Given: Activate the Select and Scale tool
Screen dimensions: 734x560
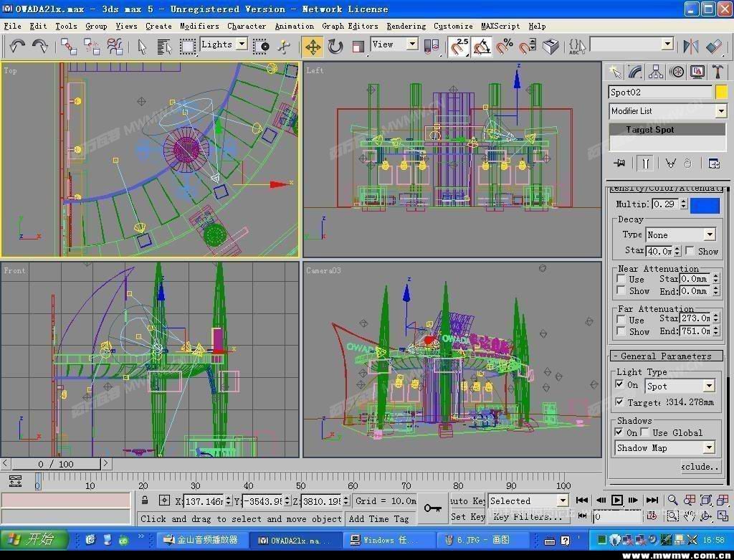Looking at the screenshot, I should 358,47.
